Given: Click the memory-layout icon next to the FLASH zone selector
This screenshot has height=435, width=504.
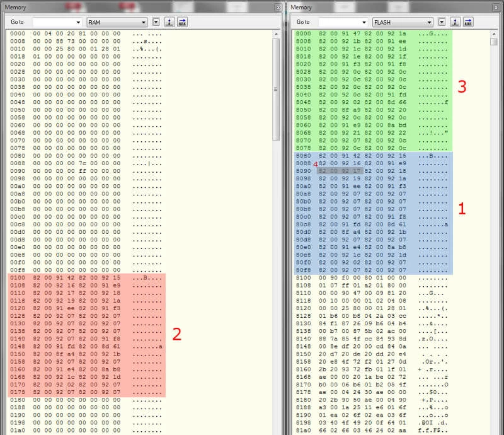Looking at the screenshot, I should click(455, 22).
